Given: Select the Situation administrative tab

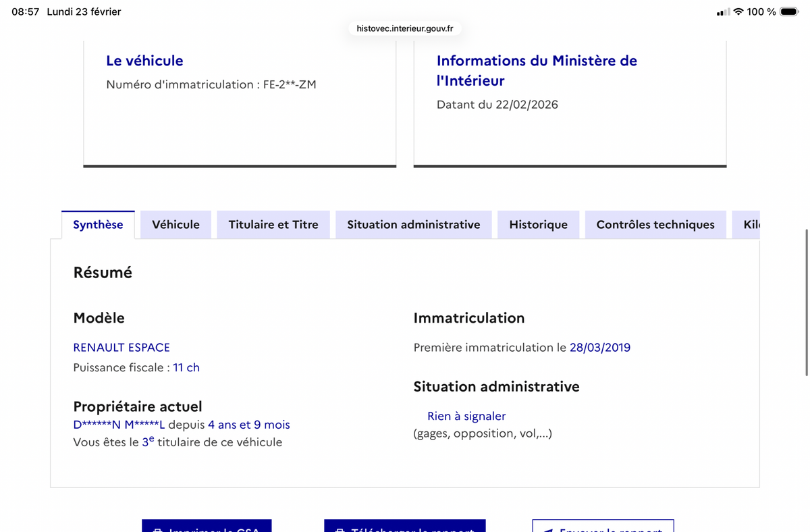Looking at the screenshot, I should [413, 224].
